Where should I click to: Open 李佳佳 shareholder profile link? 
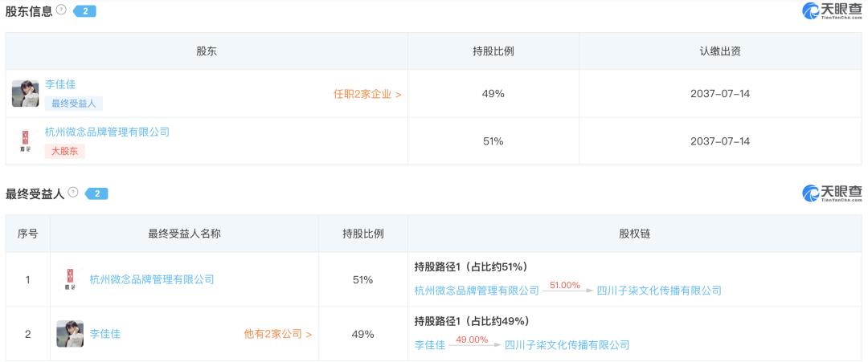coord(60,84)
